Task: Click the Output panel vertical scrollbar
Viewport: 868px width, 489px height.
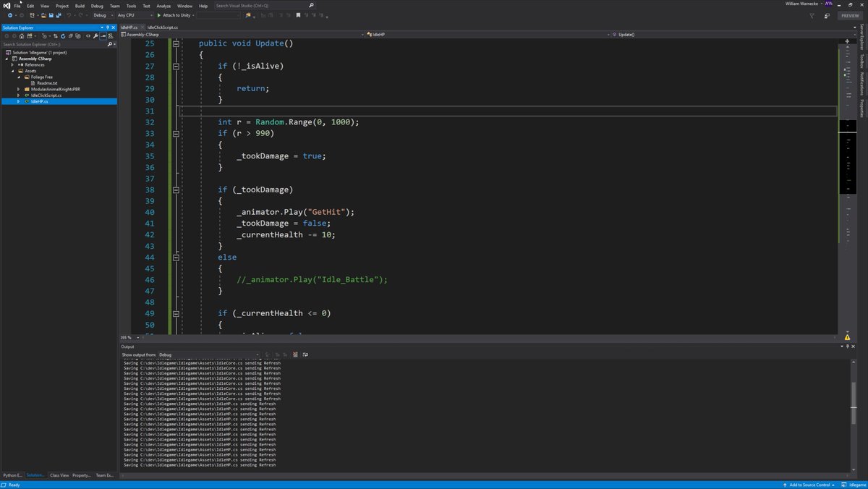Action: pos(854,402)
